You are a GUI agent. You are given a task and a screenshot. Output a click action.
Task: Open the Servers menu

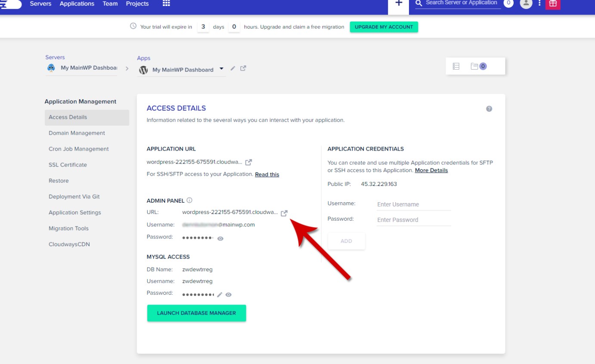tap(40, 3)
